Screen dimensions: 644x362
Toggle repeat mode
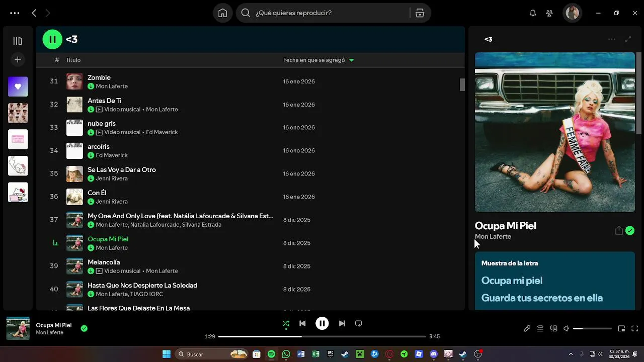pyautogui.click(x=358, y=323)
